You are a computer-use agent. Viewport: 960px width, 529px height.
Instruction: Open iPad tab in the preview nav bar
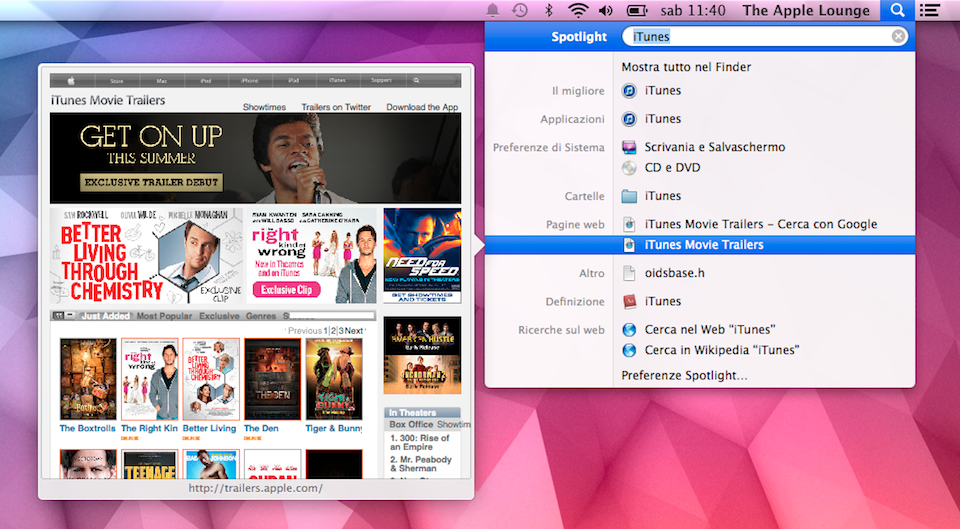(294, 81)
